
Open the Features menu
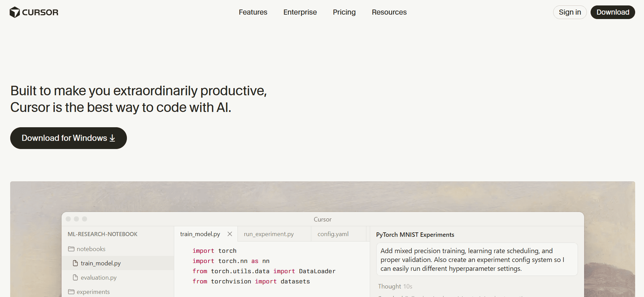253,12
